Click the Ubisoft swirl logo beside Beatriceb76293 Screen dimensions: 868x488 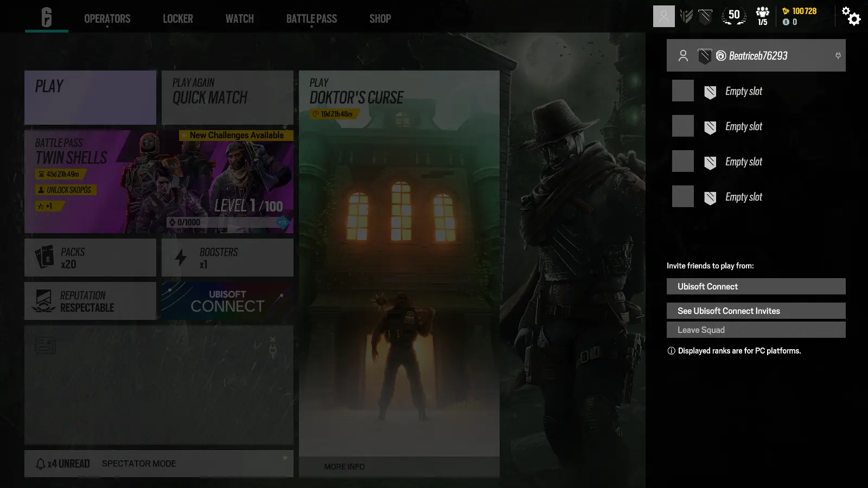tap(721, 56)
